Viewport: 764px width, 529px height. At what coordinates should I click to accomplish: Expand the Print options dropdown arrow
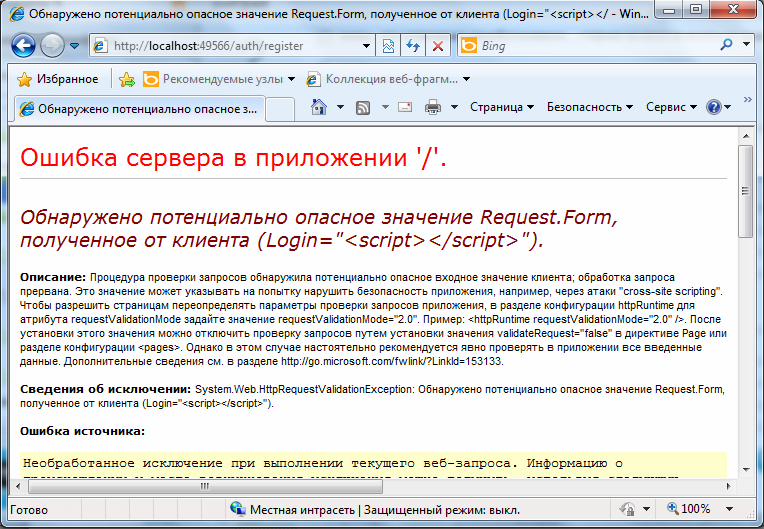(454, 107)
